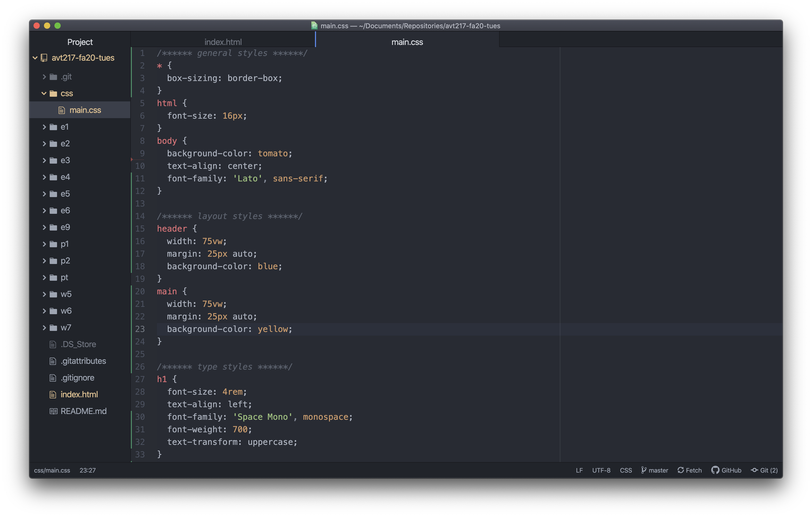Place cursor on 'tomato' color value
Image resolution: width=812 pixels, height=517 pixels.
point(273,153)
